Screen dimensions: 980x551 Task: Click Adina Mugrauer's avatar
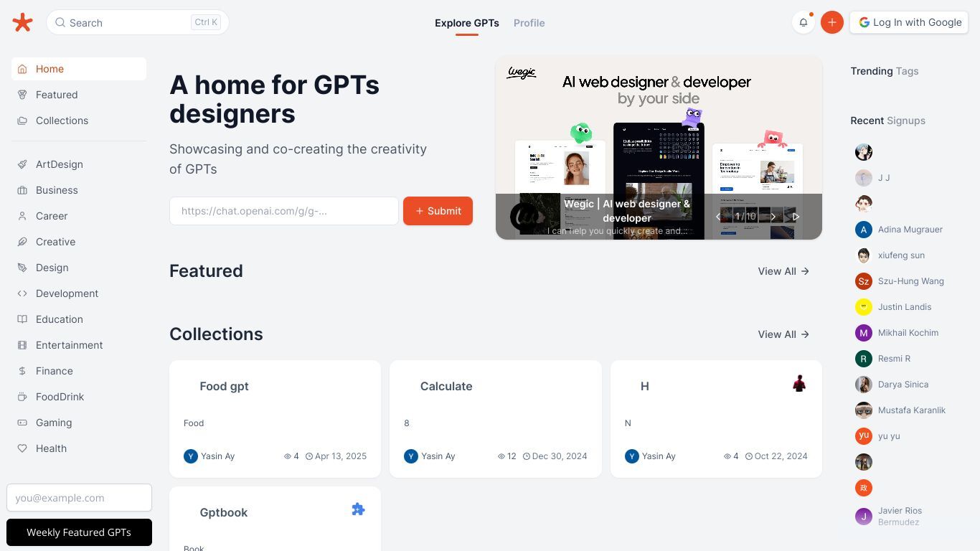pos(864,230)
